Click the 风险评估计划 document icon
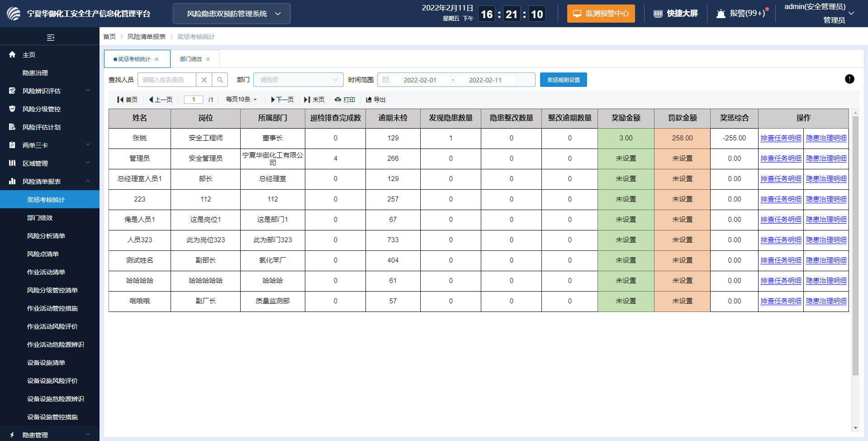This screenshot has width=868, height=441. [12, 127]
